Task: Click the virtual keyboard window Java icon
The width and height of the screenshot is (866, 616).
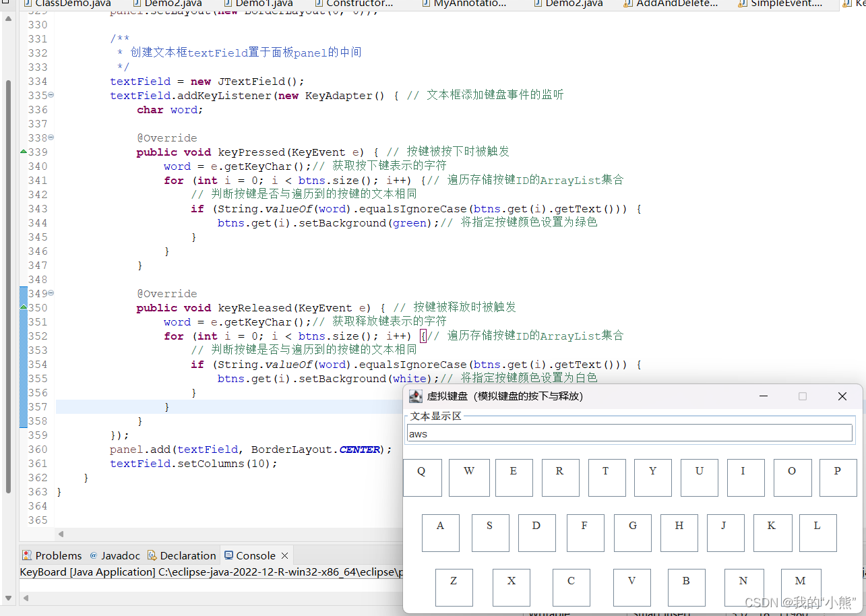Action: pyautogui.click(x=416, y=396)
